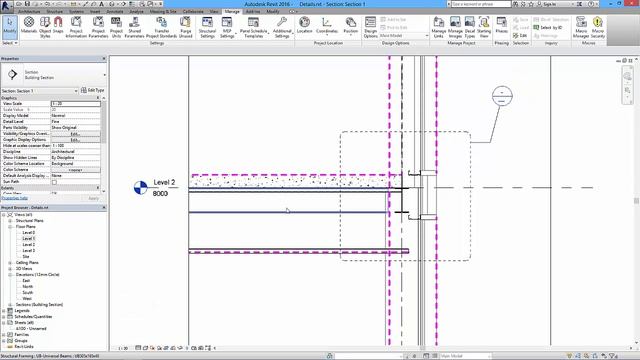Open Project Parameters
The height and width of the screenshot is (360, 640).
point(98,27)
